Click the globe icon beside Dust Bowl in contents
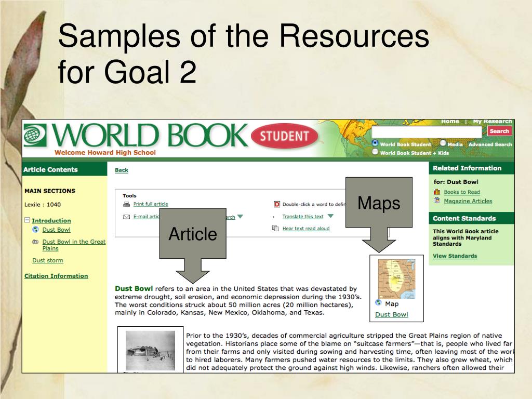The image size is (532, 399). tap(35, 230)
